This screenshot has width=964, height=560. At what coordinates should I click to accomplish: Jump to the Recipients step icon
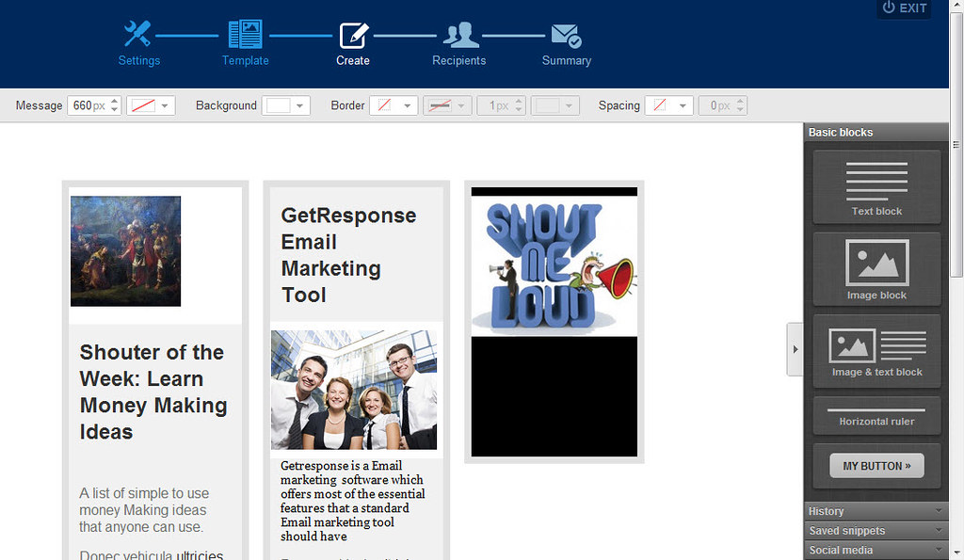click(x=460, y=35)
